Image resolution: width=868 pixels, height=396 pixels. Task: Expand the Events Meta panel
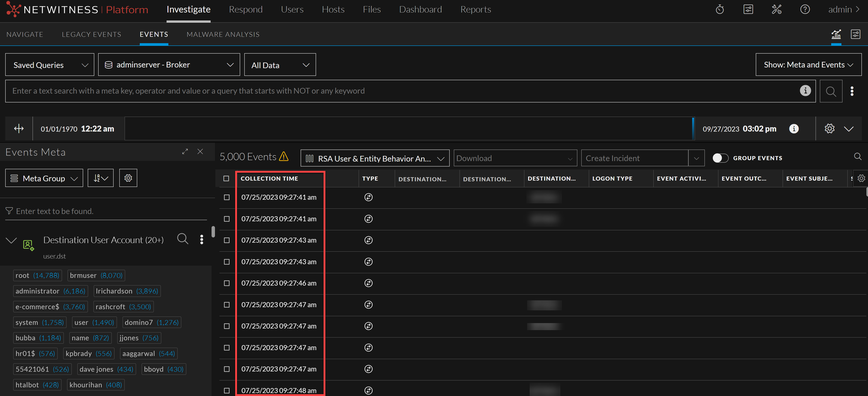(x=185, y=152)
